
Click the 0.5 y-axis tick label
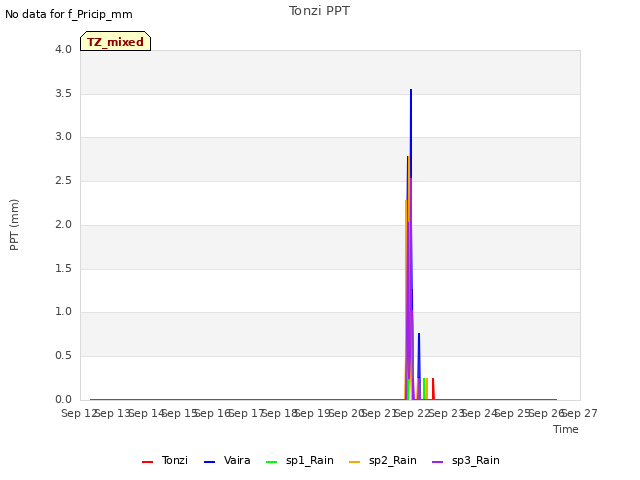coord(64,356)
